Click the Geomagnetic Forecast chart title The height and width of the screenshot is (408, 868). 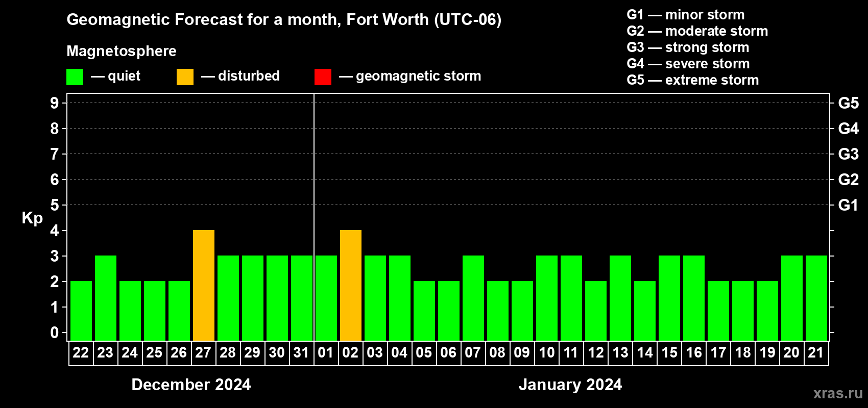click(x=284, y=20)
